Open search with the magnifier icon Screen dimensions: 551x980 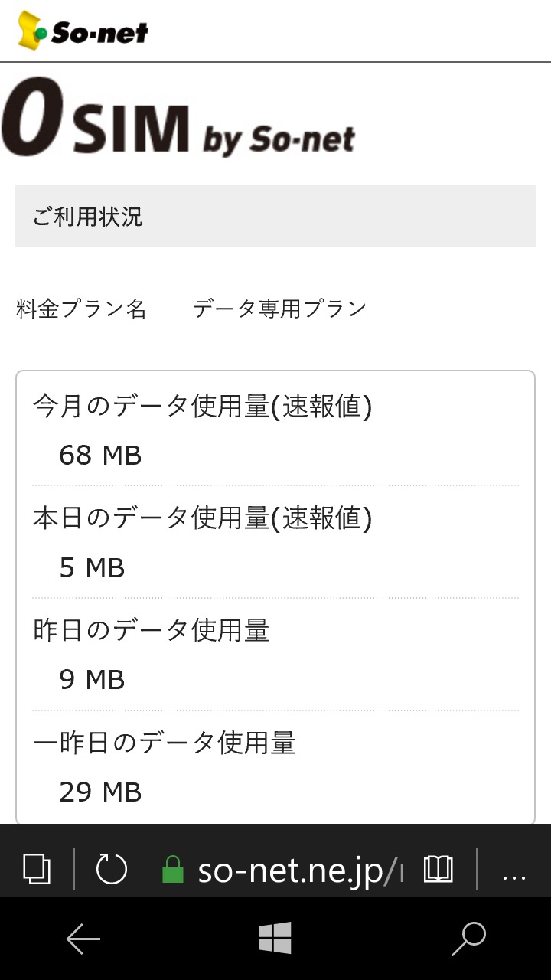pyautogui.click(x=468, y=939)
